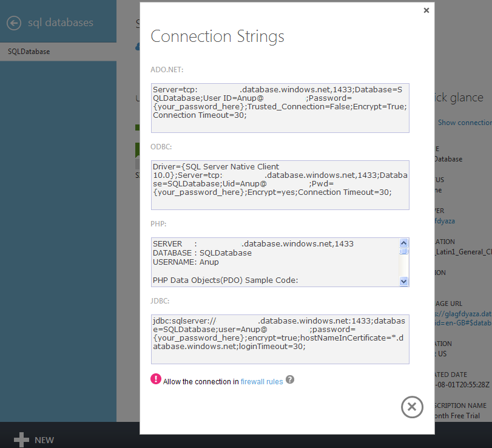
Task: Click the question mark help icon
Action: [290, 380]
